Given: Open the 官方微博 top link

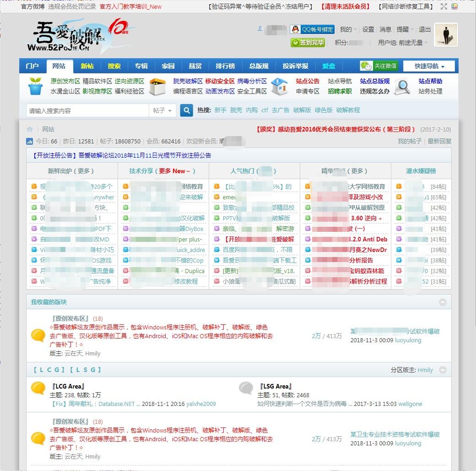Looking at the screenshot, I should coord(33,6).
